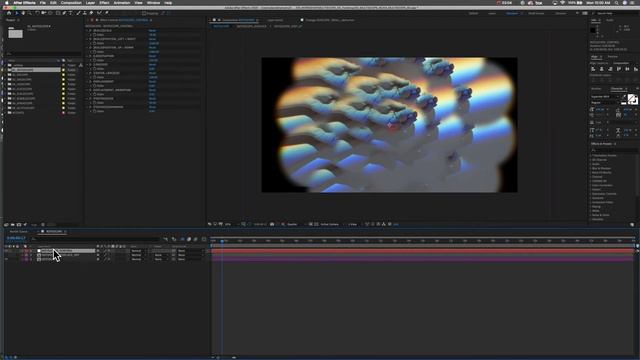
Task: Open the Active Camera view dropdown
Action: 331,224
